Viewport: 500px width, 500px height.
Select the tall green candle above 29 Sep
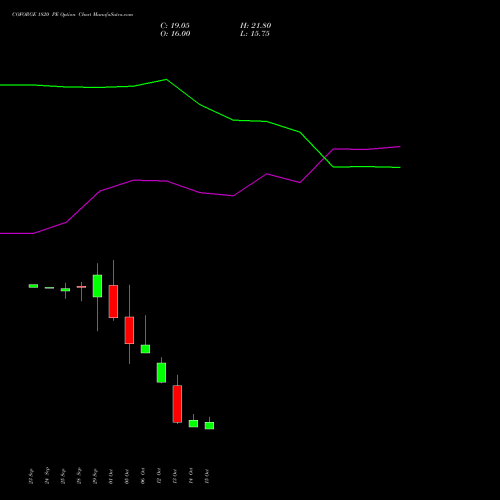(97, 286)
